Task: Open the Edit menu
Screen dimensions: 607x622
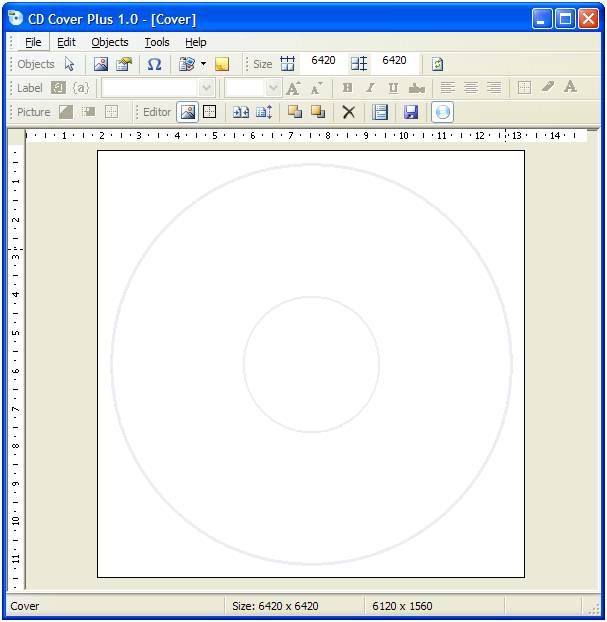Action: [x=66, y=42]
